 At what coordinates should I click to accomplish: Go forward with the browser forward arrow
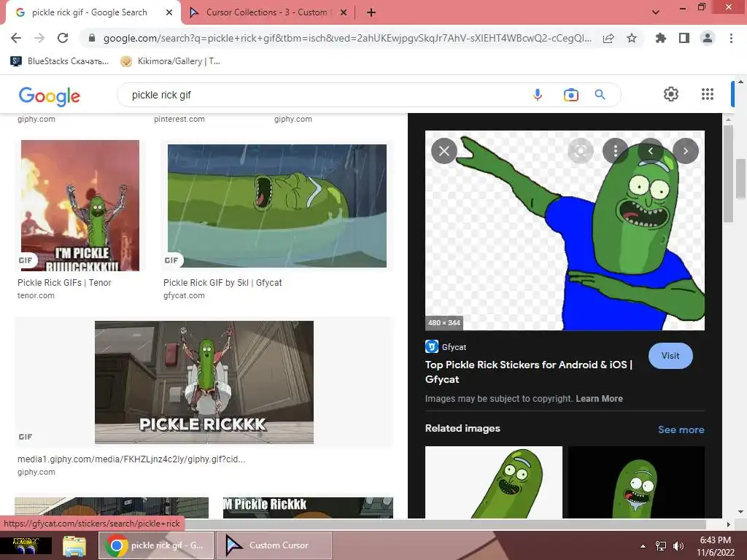[x=39, y=38]
